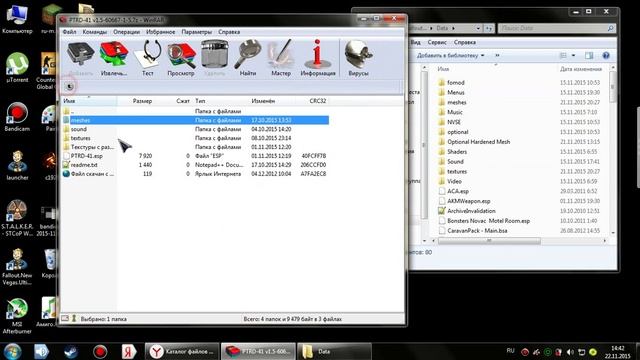
Task: Toggle preview pane icon in Explorer window
Action: coord(589,56)
